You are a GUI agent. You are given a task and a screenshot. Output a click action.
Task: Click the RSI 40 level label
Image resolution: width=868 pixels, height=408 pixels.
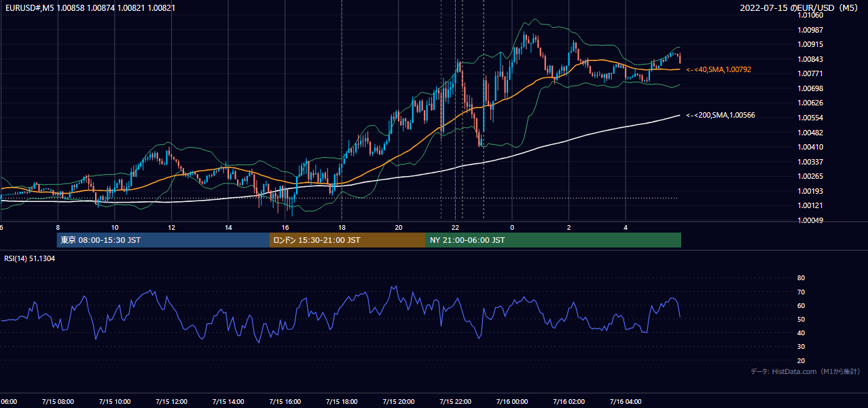[x=801, y=333]
